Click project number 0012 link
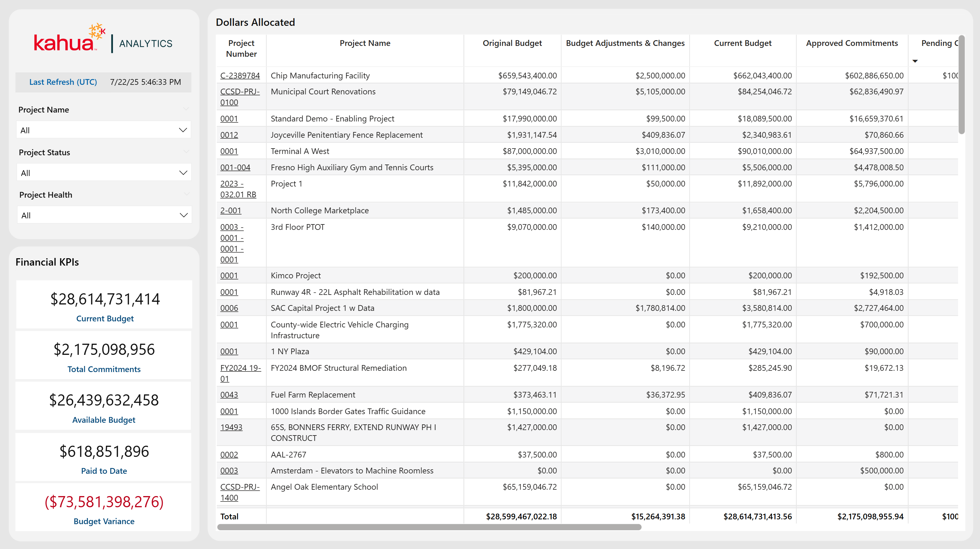Screen dimensions: 980x549 (x=229, y=135)
